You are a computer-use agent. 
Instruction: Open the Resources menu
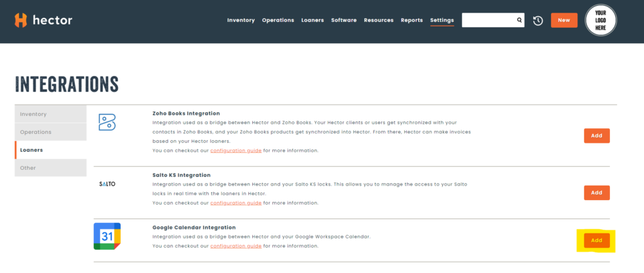379,20
